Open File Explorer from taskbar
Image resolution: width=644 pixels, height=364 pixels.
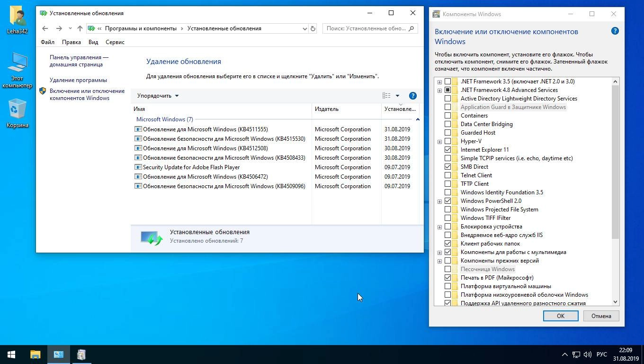[36, 355]
